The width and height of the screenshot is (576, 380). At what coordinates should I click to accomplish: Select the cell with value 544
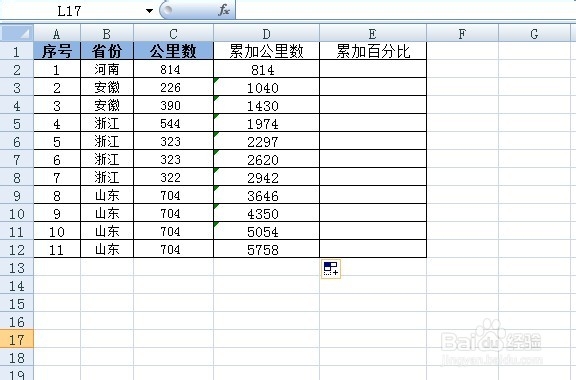[x=173, y=123]
